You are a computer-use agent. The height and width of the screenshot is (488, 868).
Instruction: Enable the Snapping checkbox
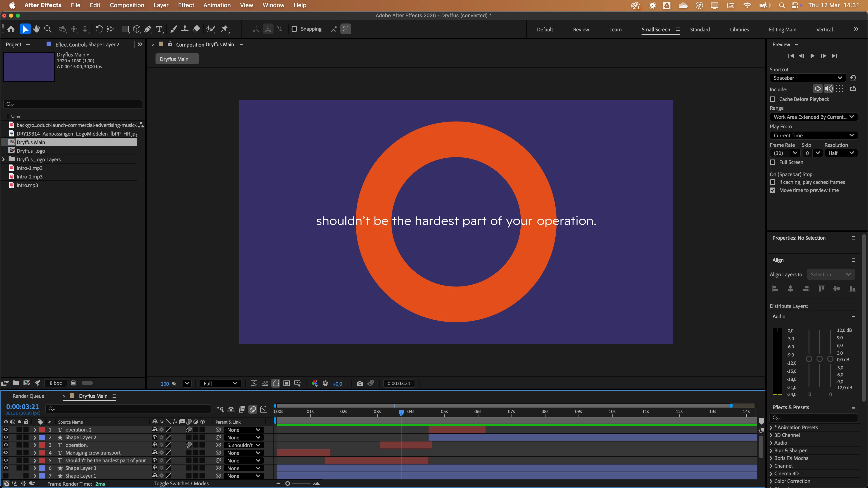pyautogui.click(x=294, y=29)
